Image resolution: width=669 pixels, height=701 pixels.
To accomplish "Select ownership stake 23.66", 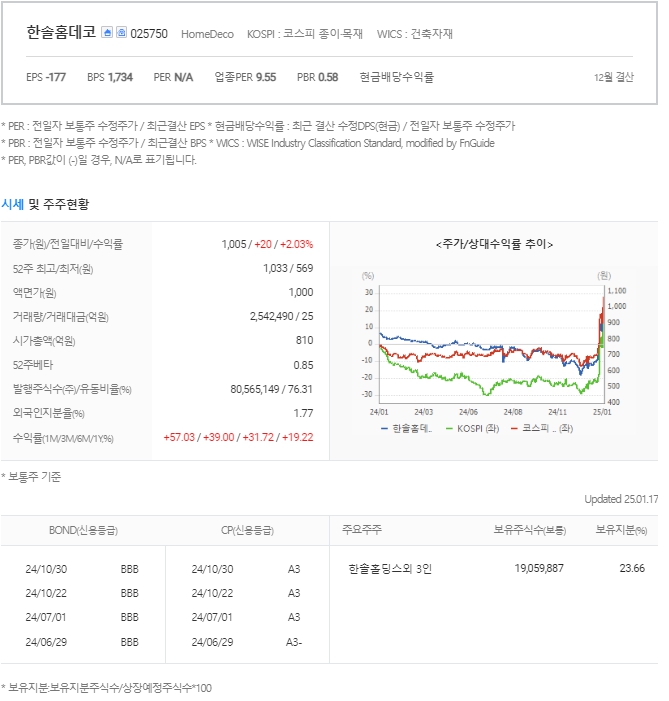I will click(632, 568).
